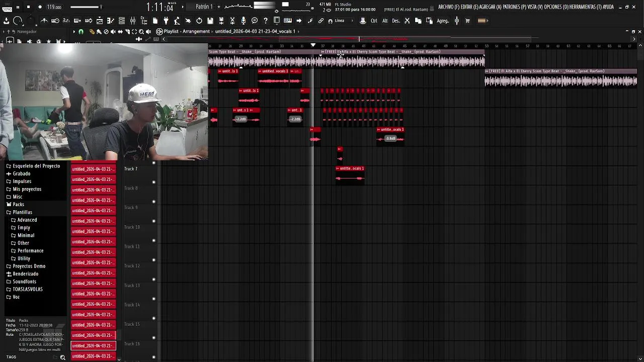Mute Track 13 via its green dot

tap(154, 299)
